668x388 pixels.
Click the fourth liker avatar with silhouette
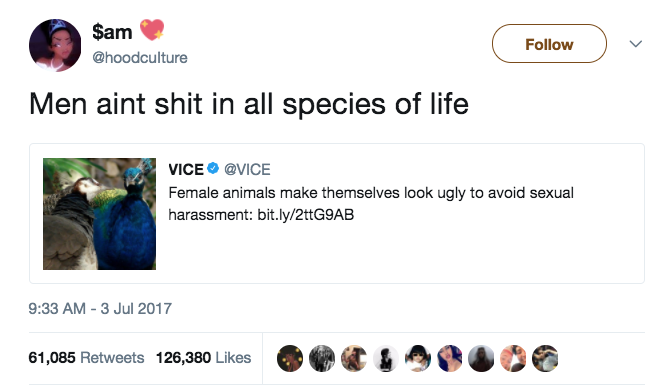click(x=386, y=358)
